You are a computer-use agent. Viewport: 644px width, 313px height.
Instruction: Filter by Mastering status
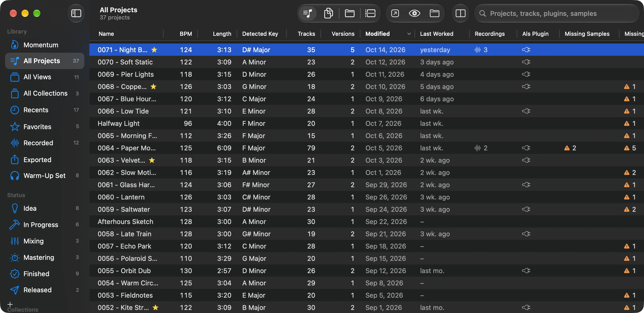click(45, 258)
